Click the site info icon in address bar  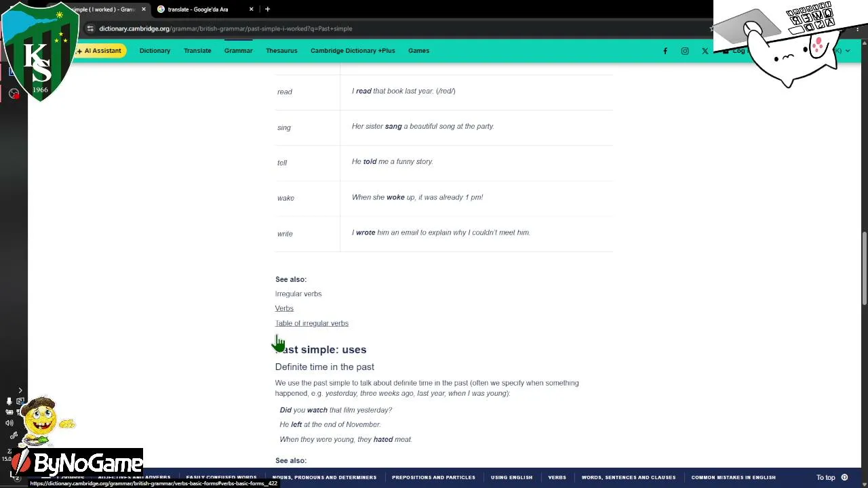point(90,28)
